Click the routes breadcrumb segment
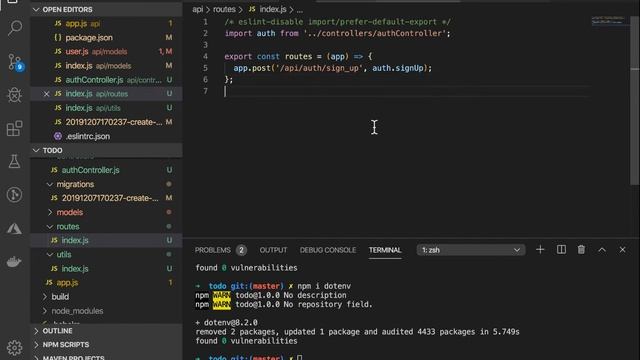Viewport: 640px width, 360px height. 224,9
